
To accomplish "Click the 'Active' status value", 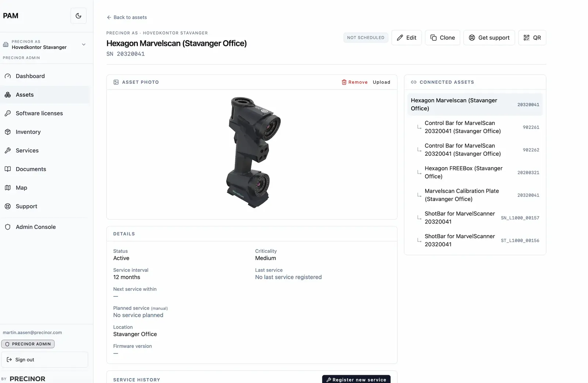I will (121, 258).
